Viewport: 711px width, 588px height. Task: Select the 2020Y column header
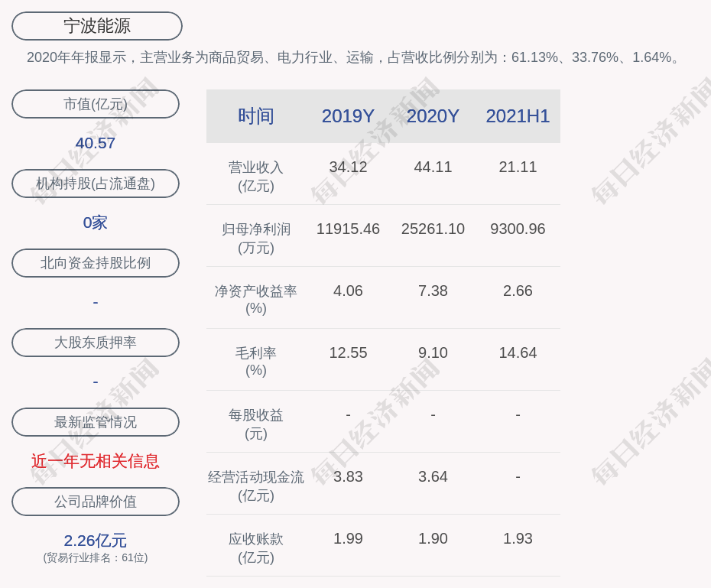(433, 116)
